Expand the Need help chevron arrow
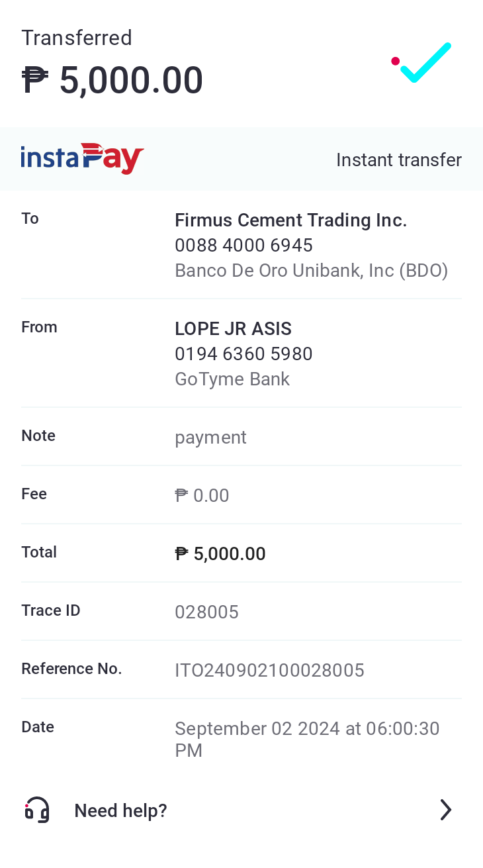This screenshot has width=483, height=868. tap(446, 810)
